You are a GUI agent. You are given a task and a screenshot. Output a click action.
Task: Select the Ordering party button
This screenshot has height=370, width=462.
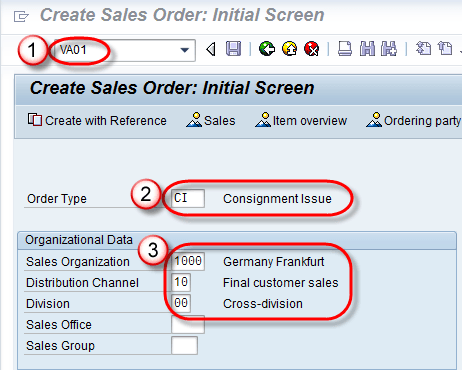click(x=413, y=120)
